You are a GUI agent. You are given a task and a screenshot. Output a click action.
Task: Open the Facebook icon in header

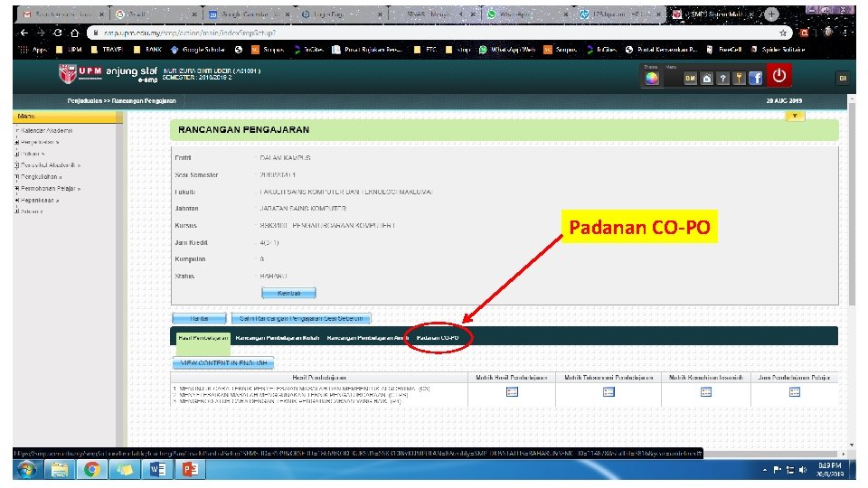tap(755, 78)
